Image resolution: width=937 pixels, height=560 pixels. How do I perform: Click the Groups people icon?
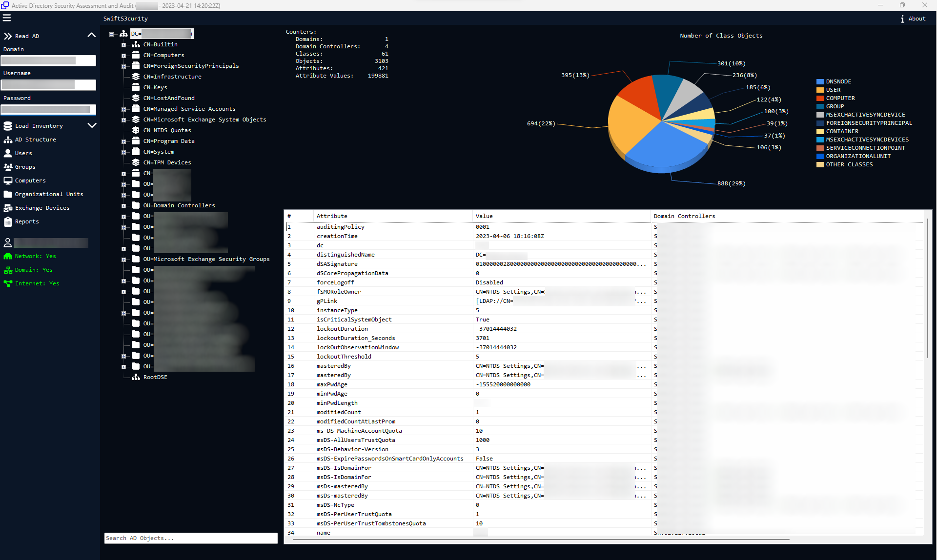(x=8, y=167)
